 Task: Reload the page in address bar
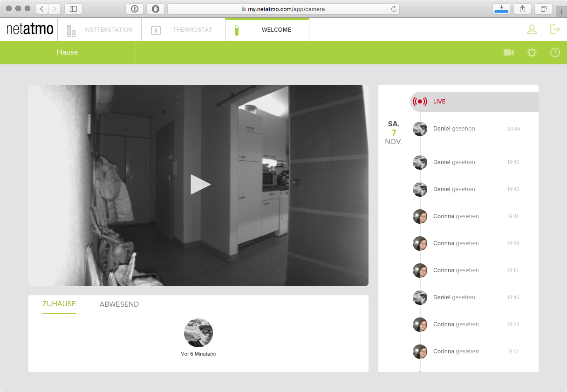394,9
